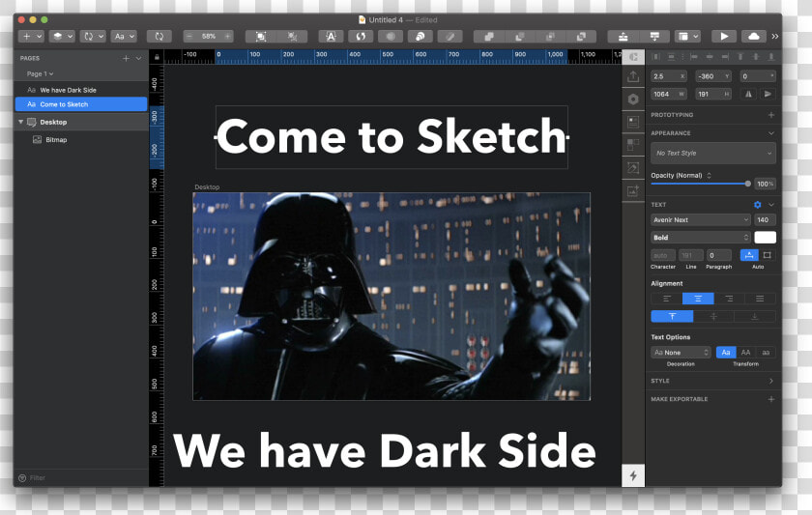Collapse the Pages list chevron

[139, 59]
